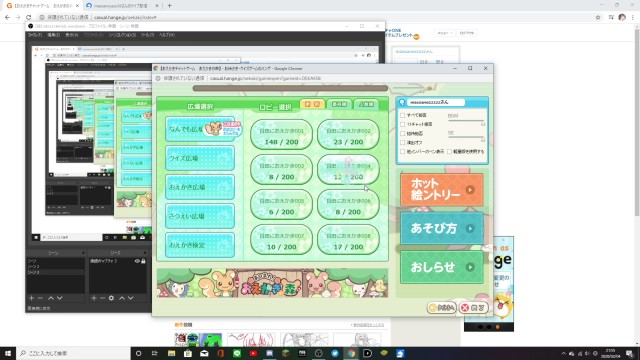Screen dimensions: 640x360
Task: Remove selected source with minus icon
Action: coord(102,298)
